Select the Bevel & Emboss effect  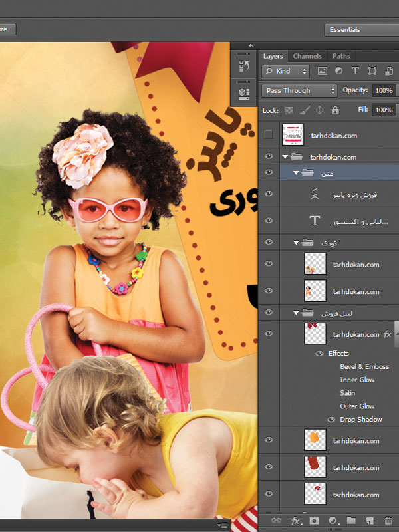pyautogui.click(x=364, y=367)
